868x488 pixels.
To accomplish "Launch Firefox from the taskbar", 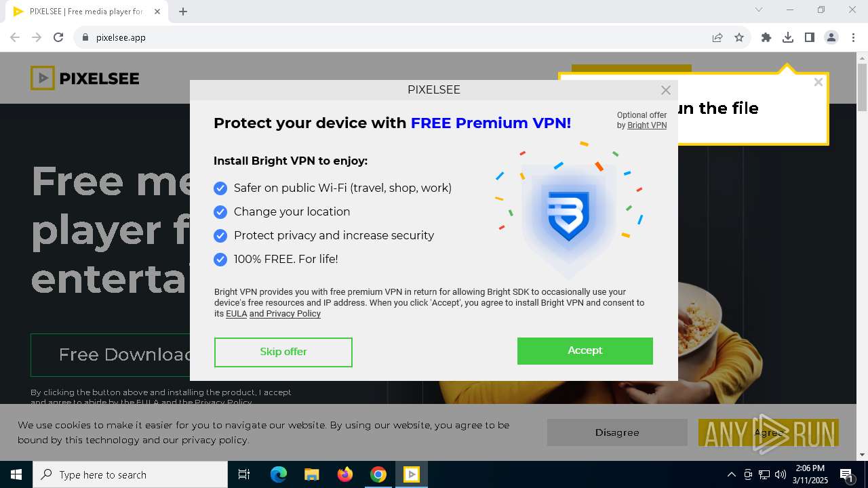I will [x=345, y=474].
